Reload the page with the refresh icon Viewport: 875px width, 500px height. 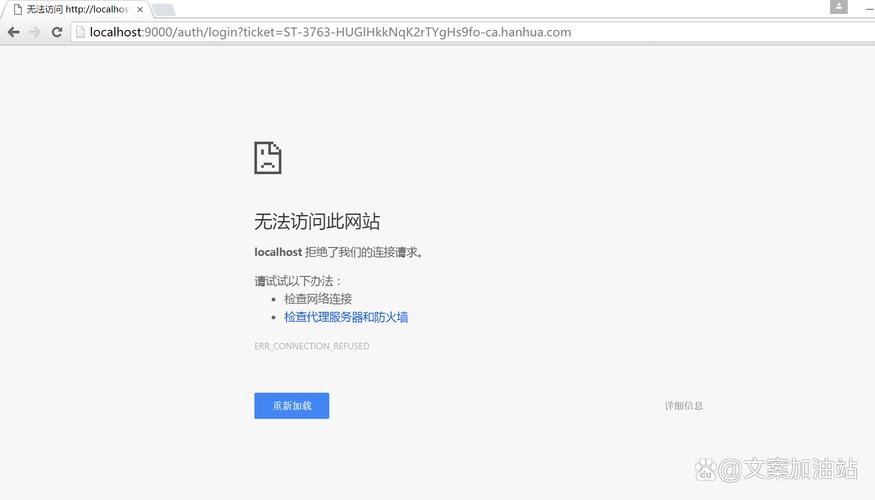57,32
